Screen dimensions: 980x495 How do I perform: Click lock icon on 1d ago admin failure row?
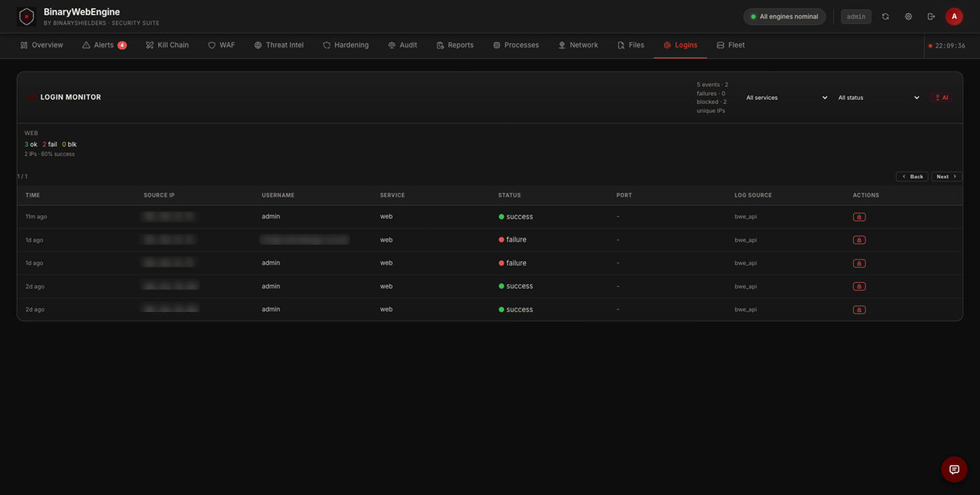click(859, 263)
